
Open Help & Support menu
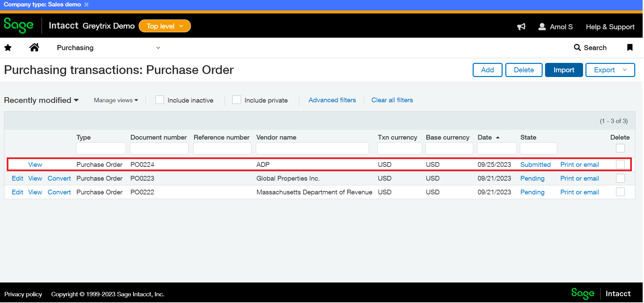tap(610, 27)
